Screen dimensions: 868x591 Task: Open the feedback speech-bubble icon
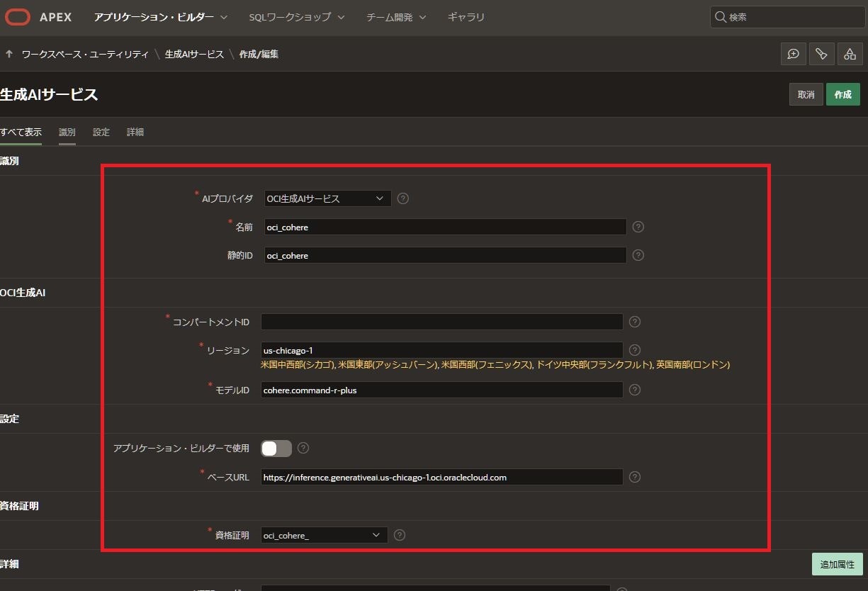tap(794, 54)
